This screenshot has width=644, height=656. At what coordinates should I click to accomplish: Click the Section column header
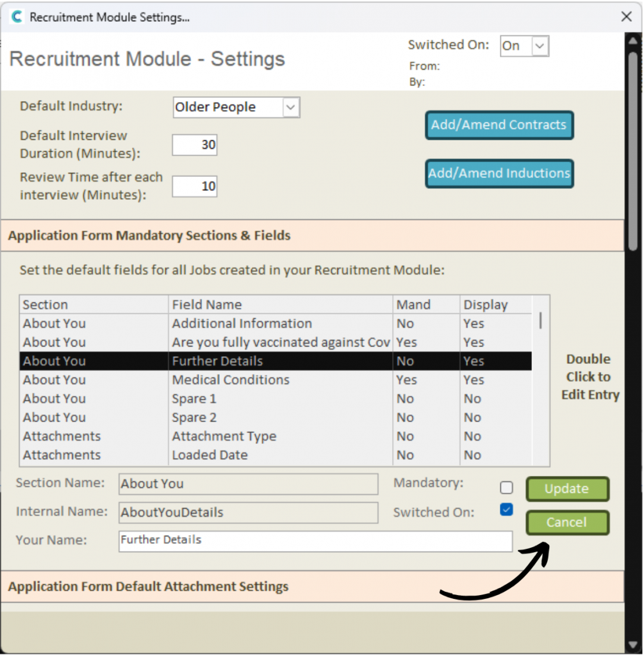94,304
